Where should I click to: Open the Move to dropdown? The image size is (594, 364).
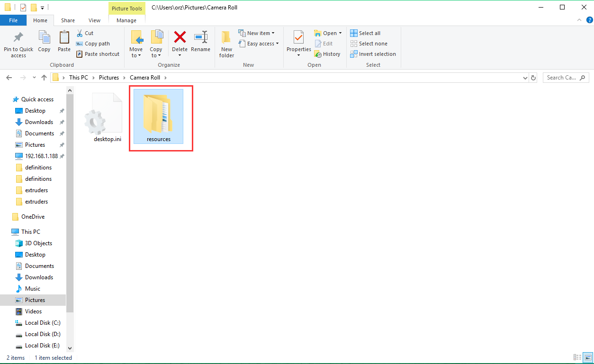pos(136,53)
